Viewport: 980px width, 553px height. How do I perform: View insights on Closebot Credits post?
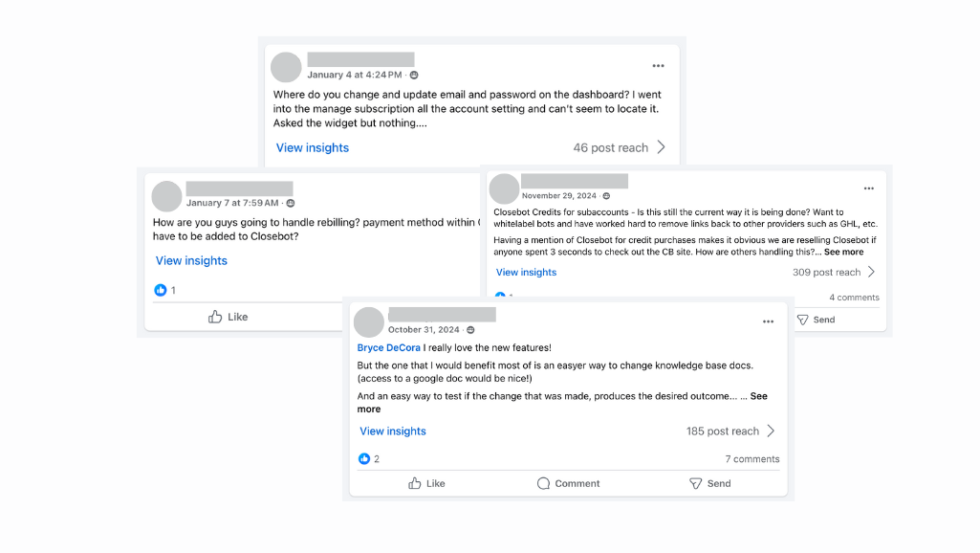tap(526, 272)
